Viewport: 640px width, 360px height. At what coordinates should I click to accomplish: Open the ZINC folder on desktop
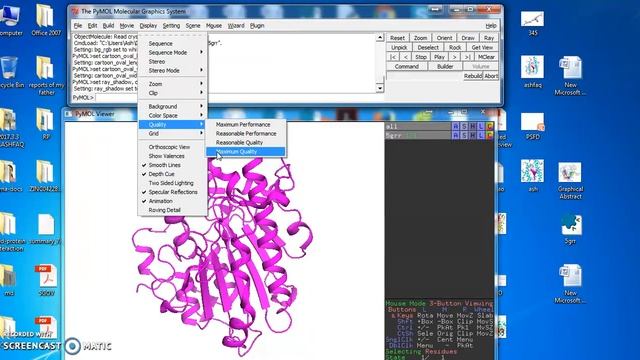45,176
